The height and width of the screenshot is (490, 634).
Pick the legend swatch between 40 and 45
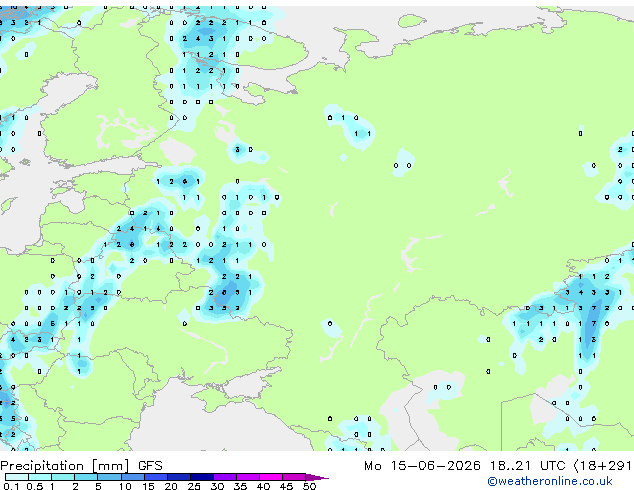coord(271,477)
